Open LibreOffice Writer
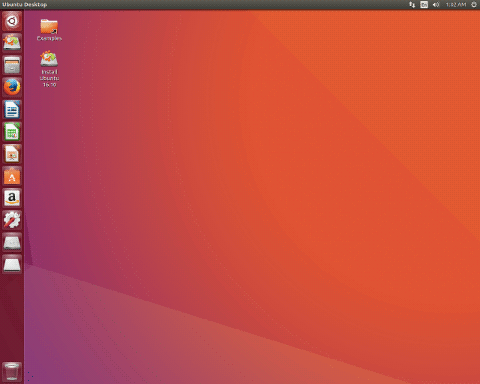480x384 pixels. point(12,109)
